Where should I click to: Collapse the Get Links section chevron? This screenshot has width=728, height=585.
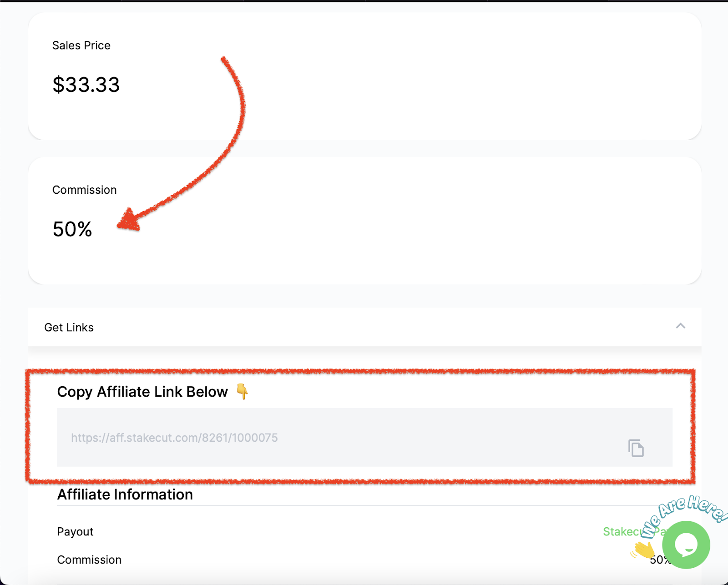[680, 326]
